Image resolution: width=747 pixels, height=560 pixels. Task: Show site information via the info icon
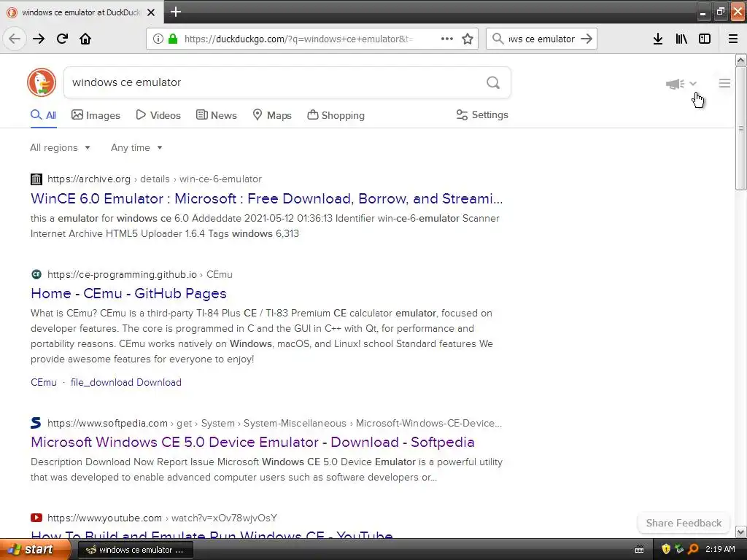click(158, 39)
